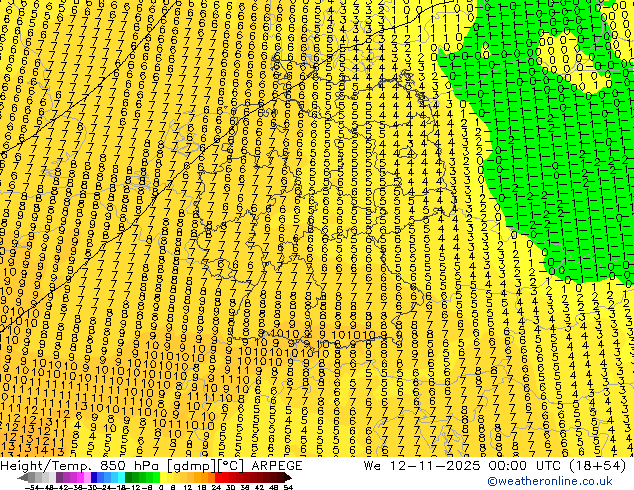Click the "[°C]" unit label
The height and width of the screenshot is (490, 634).
(x=230, y=466)
